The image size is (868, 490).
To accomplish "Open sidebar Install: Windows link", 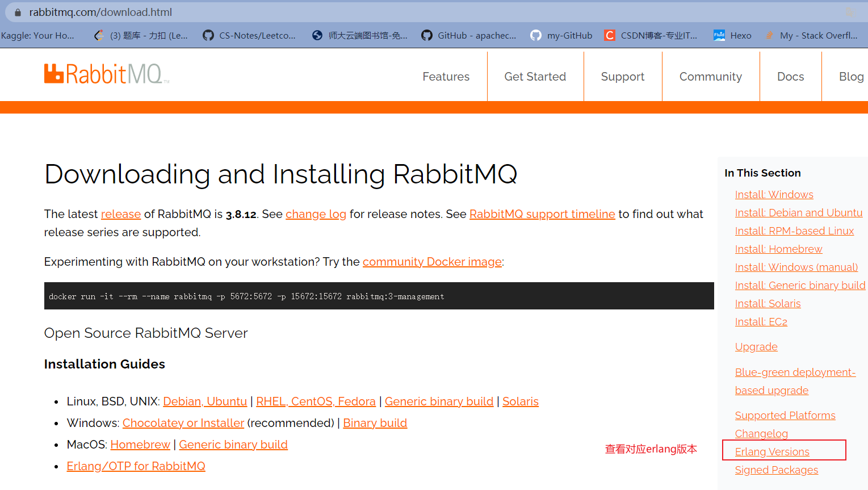I will (x=774, y=195).
